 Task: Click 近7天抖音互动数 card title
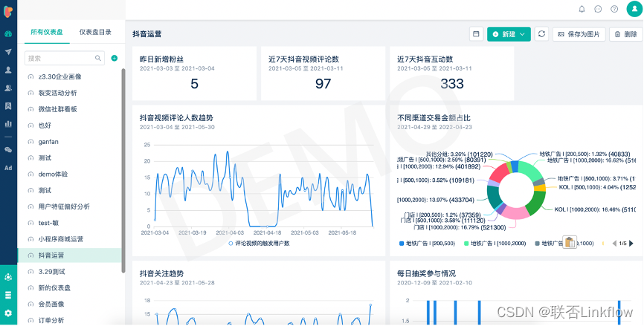pyautogui.click(x=425, y=59)
